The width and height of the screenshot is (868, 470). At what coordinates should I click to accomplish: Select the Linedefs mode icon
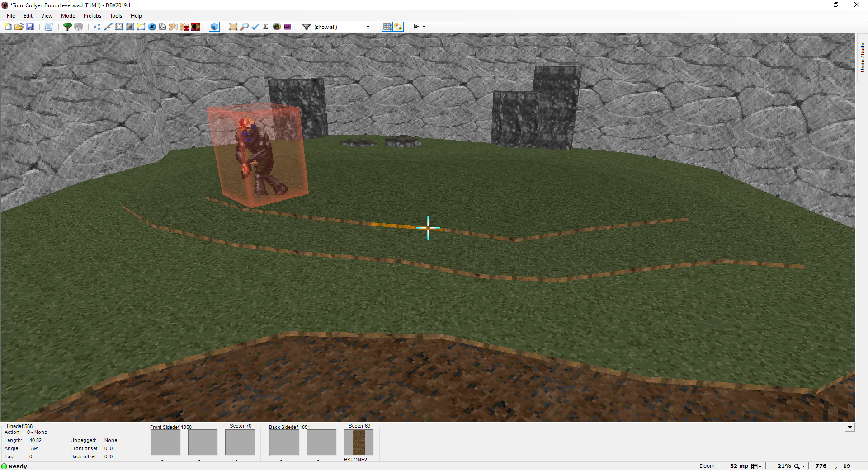pyautogui.click(x=108, y=27)
